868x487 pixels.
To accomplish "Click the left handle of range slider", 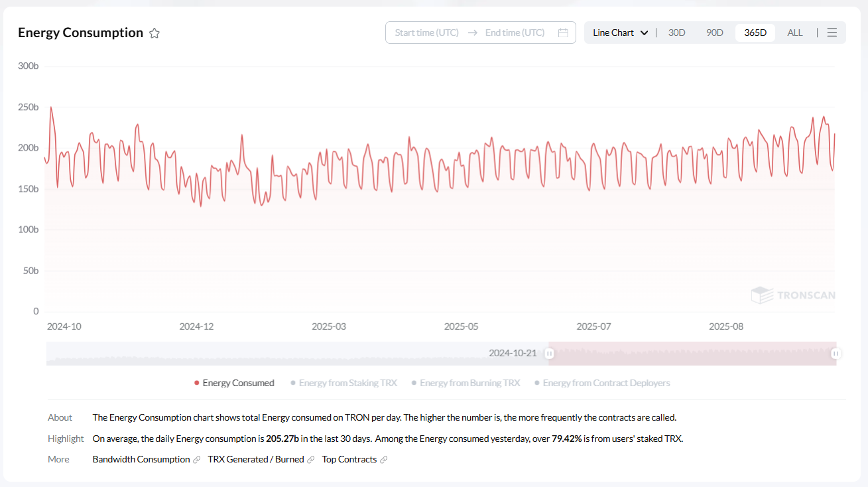I will point(549,354).
